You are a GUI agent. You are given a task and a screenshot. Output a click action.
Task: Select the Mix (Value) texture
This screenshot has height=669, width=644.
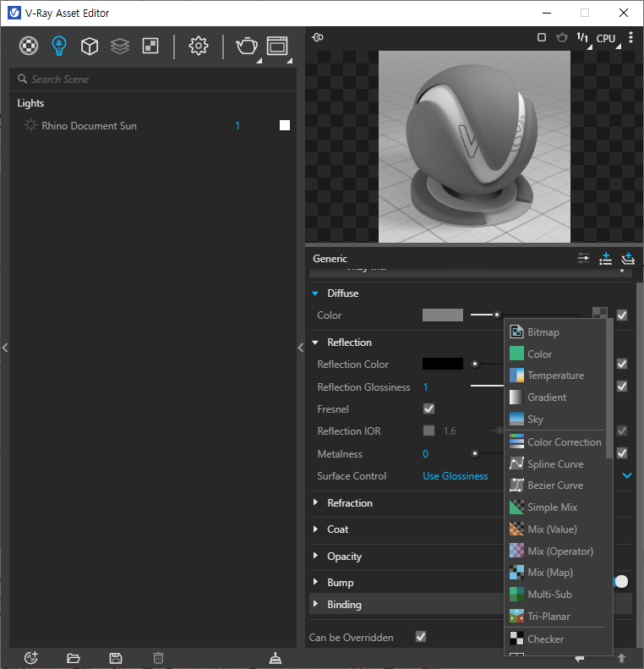click(555, 529)
